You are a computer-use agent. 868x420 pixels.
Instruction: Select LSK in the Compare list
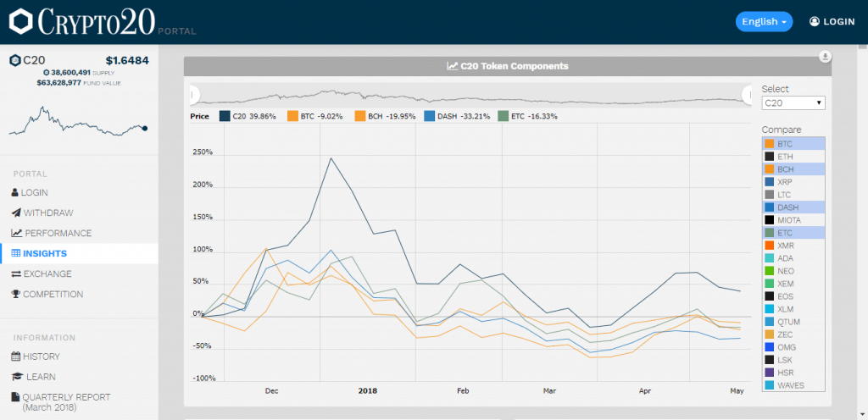pos(793,360)
